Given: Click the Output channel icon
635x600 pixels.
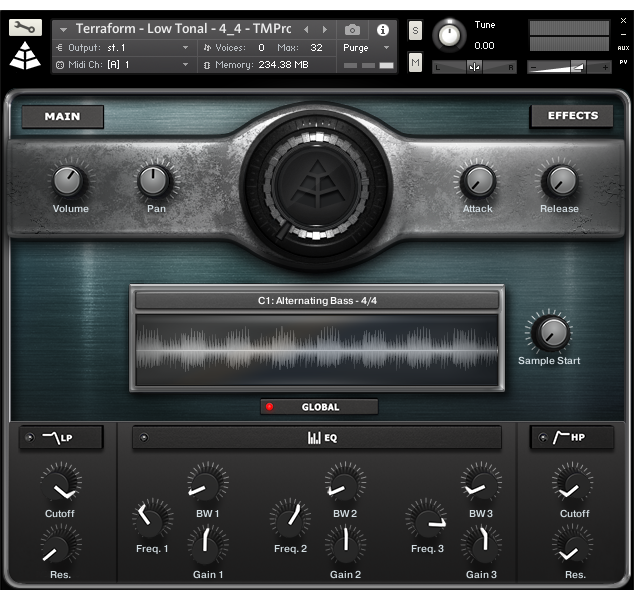Looking at the screenshot, I should (60, 48).
